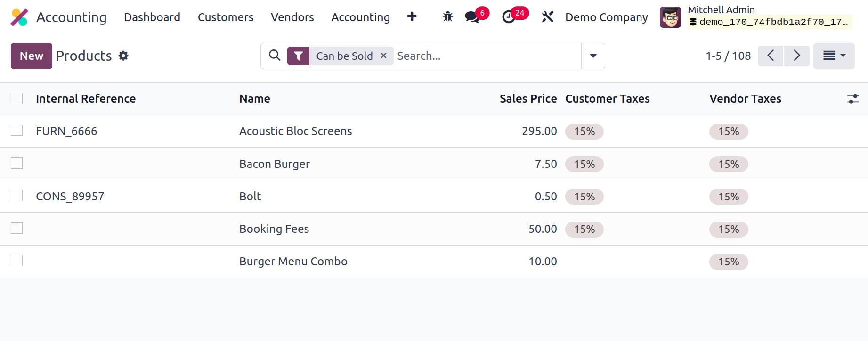Remove the Can be Sold filter
The width and height of the screenshot is (868, 341).
[x=383, y=56]
